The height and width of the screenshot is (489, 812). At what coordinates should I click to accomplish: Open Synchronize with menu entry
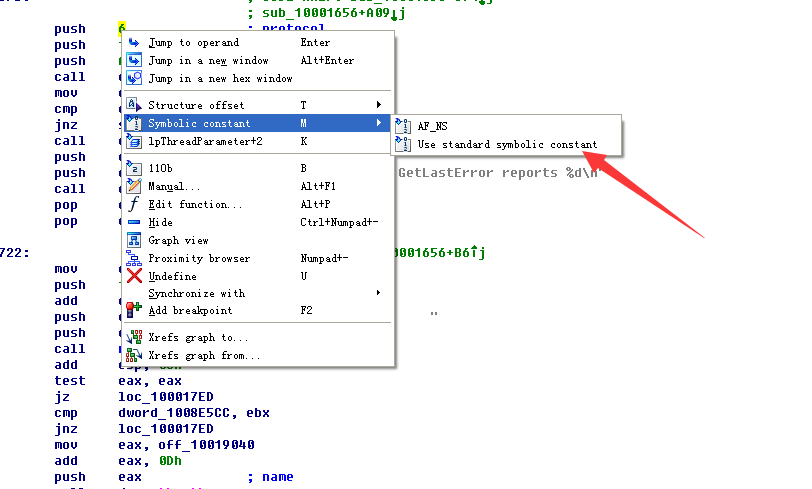[258, 293]
